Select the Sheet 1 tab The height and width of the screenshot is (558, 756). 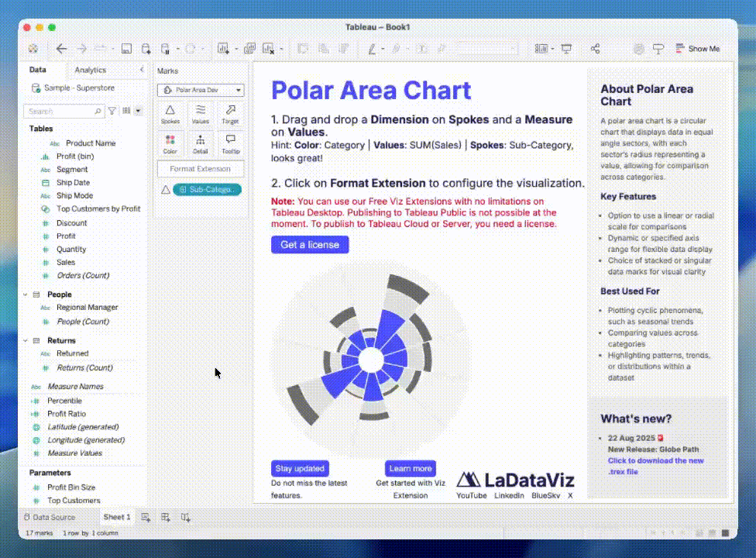[117, 517]
